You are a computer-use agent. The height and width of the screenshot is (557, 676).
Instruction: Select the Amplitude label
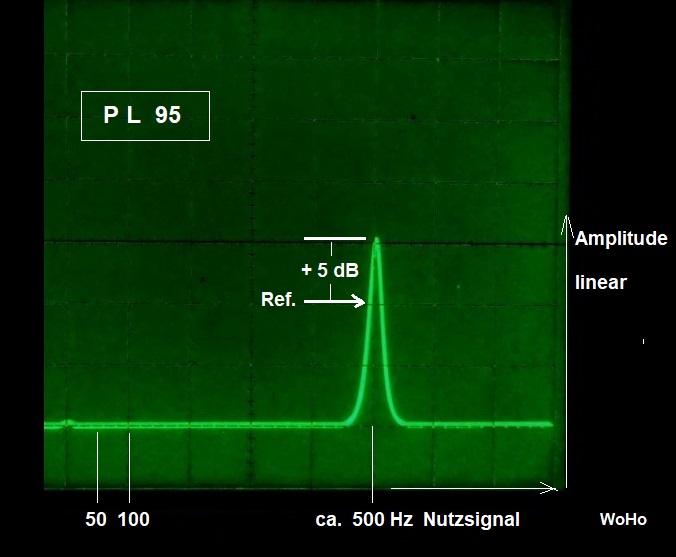(621, 239)
